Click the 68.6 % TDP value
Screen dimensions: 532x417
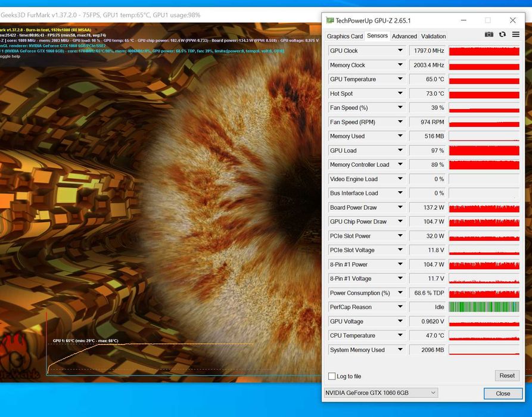[428, 293]
